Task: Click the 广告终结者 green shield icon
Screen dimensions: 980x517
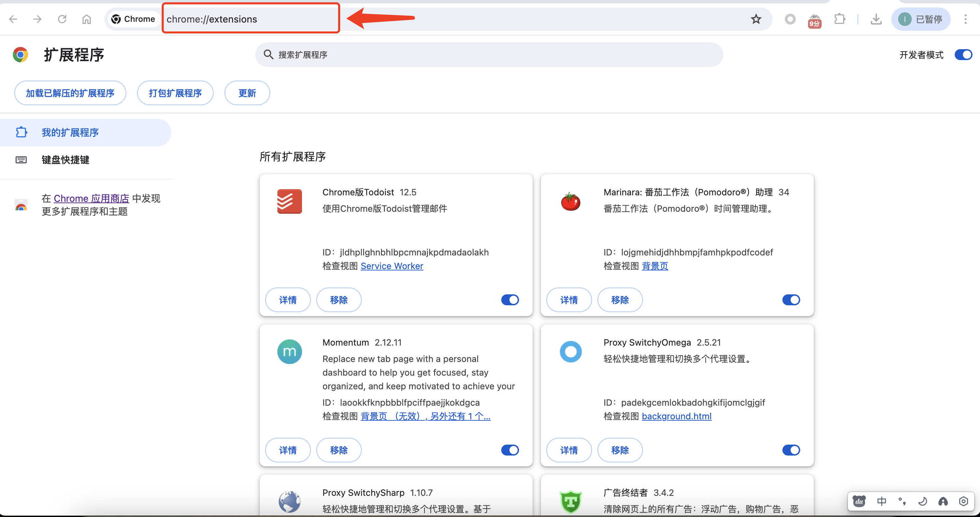Action: tap(570, 502)
